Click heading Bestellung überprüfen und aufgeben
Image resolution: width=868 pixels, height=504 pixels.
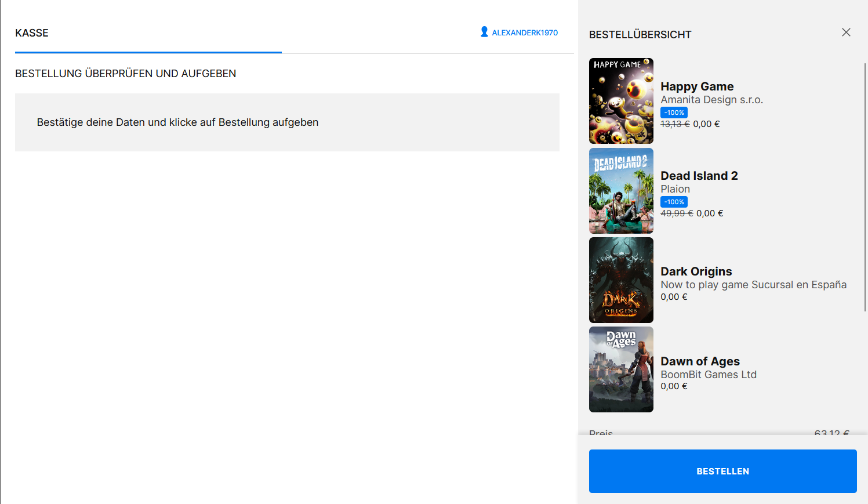pos(125,74)
